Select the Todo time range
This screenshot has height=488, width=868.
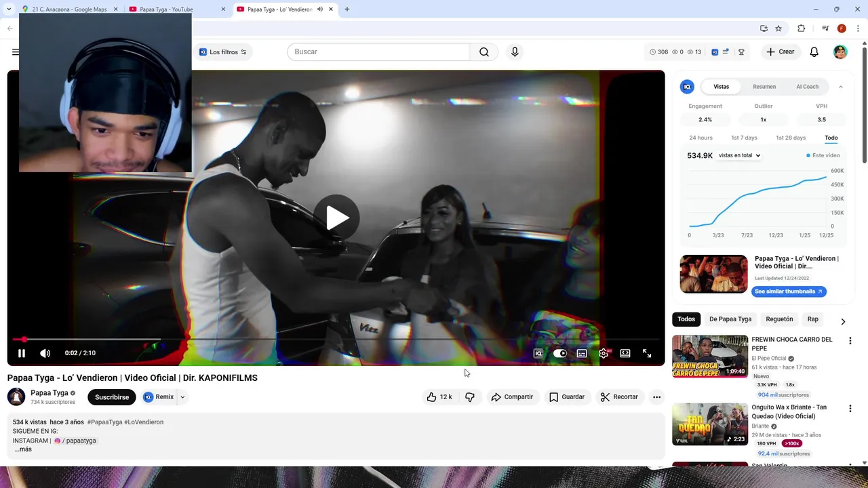coord(831,138)
